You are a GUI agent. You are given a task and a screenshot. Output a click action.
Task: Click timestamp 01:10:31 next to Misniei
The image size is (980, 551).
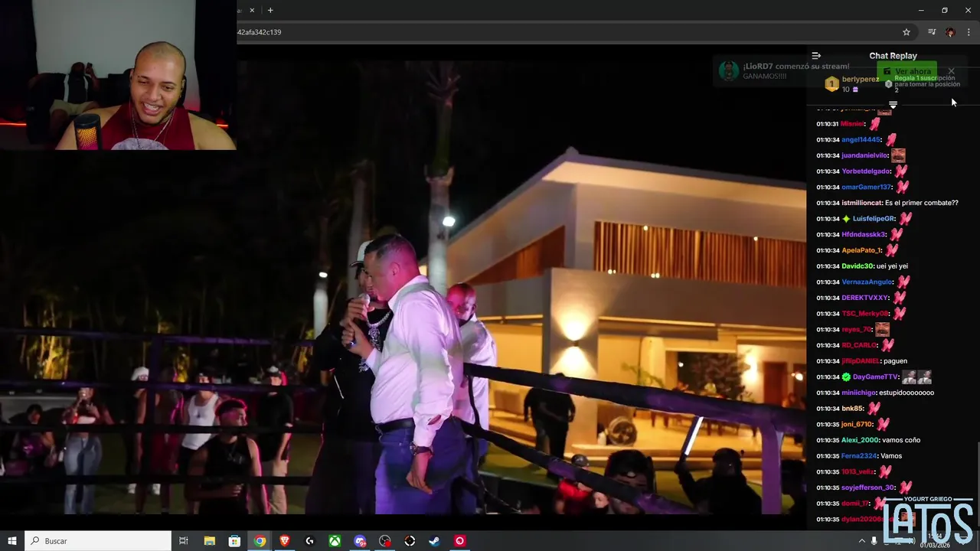point(828,124)
